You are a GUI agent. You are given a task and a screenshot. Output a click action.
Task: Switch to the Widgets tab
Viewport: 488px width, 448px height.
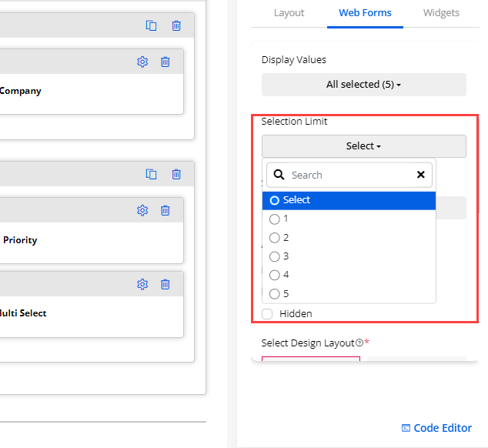coord(441,13)
